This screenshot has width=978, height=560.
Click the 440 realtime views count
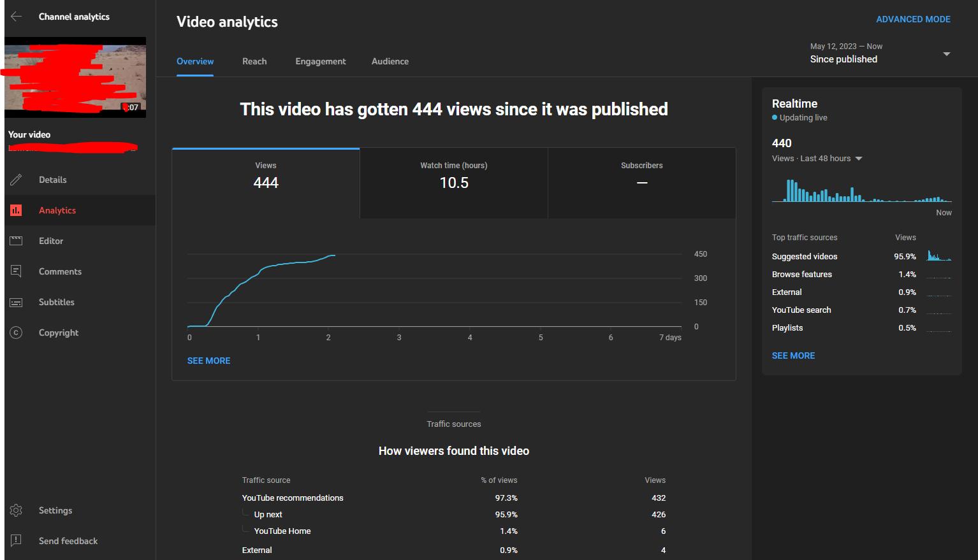[782, 143]
